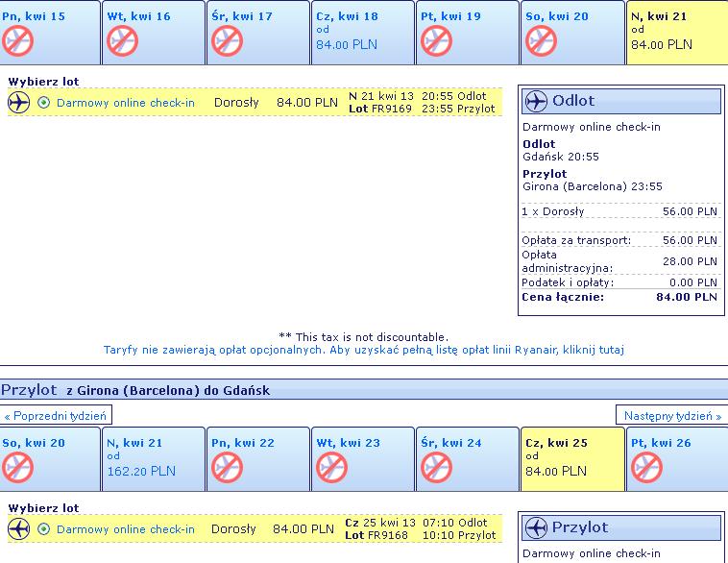
Task: Click the plane icon in the Przylot summary header
Action: [x=536, y=527]
